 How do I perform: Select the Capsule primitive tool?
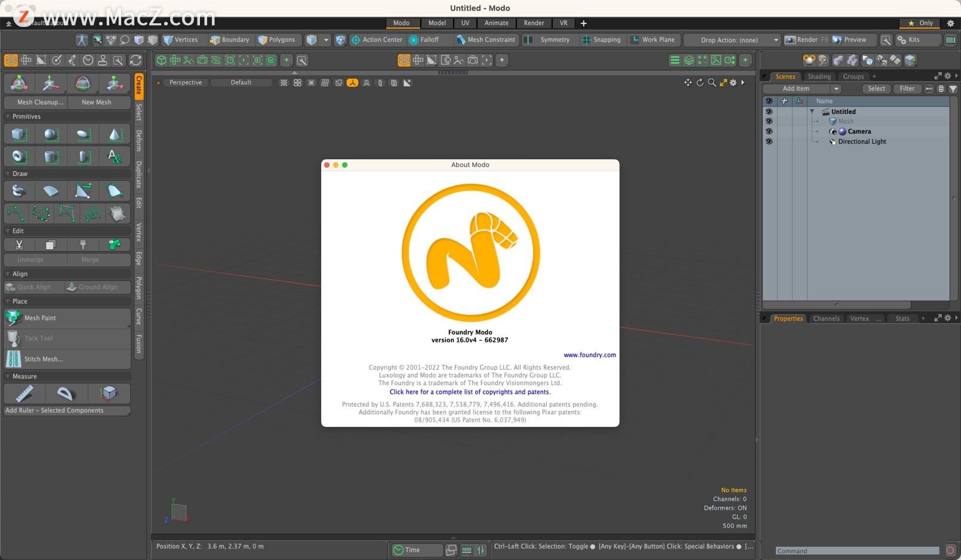click(x=83, y=156)
